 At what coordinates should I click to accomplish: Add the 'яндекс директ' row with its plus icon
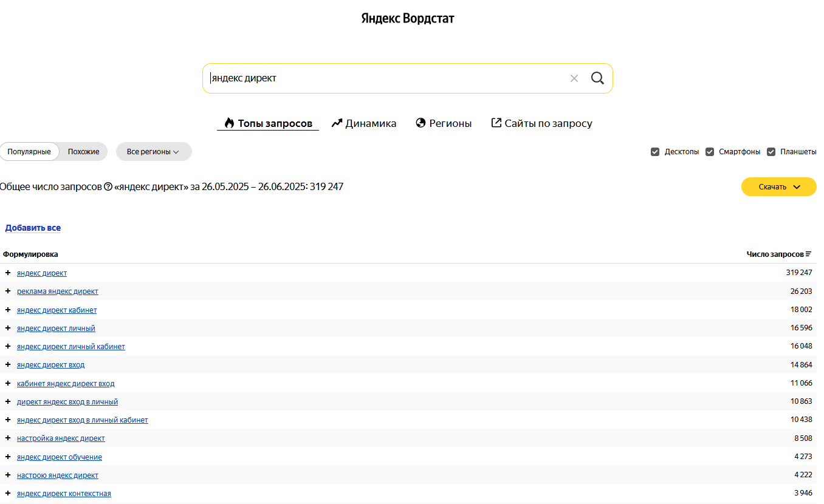pyautogui.click(x=8, y=273)
